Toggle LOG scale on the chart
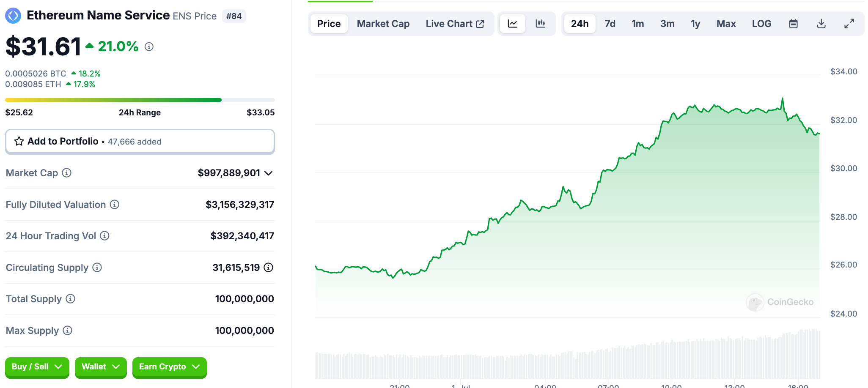 tap(762, 24)
